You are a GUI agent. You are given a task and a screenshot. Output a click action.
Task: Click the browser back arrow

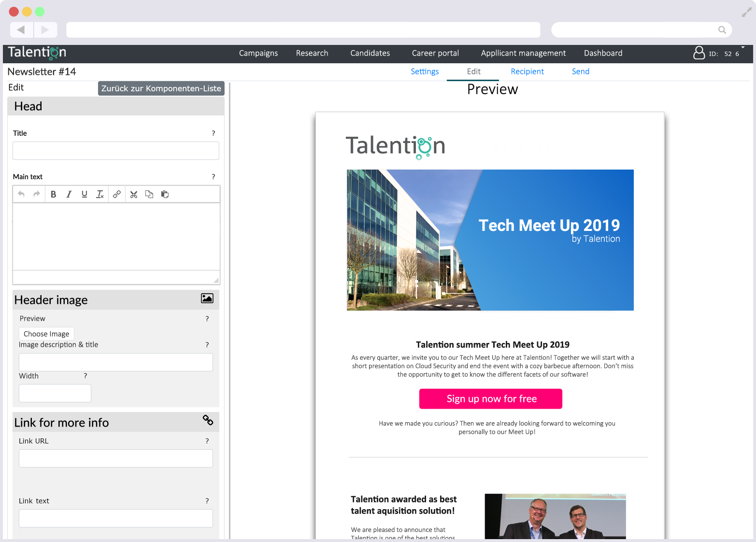[21, 30]
